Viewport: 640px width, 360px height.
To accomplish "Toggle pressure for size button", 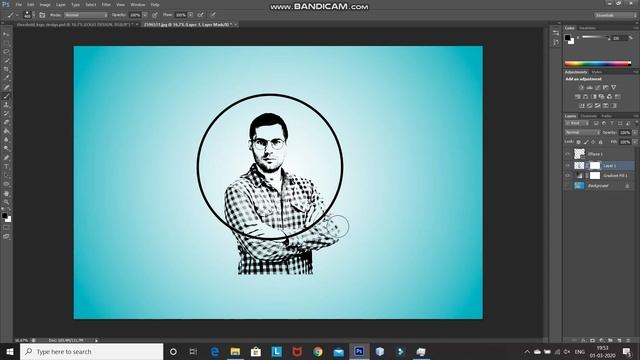I will coord(213,15).
